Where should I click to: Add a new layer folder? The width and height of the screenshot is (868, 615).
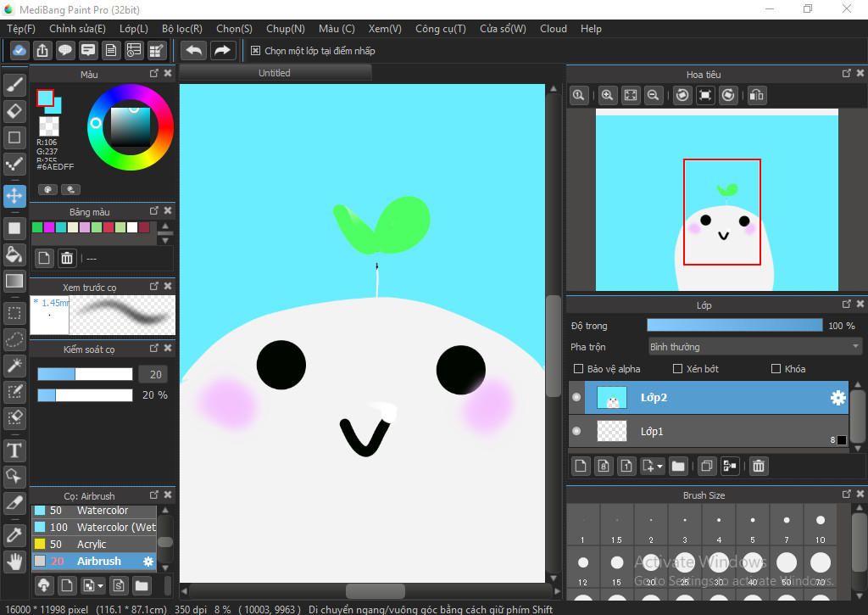point(678,466)
